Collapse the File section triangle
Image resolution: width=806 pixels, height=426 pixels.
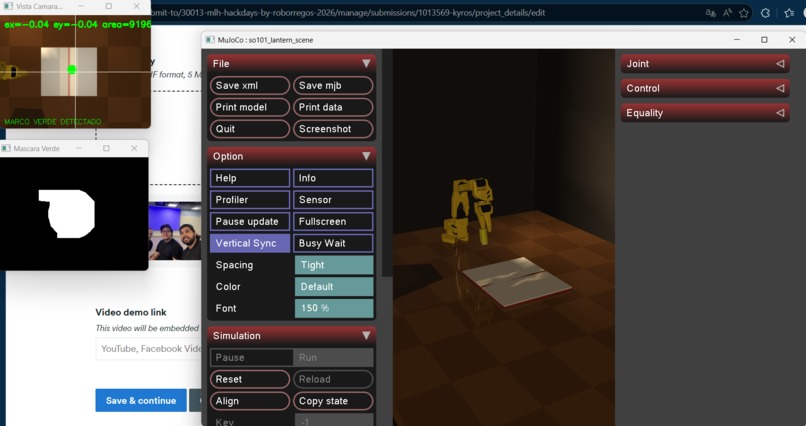(x=366, y=63)
